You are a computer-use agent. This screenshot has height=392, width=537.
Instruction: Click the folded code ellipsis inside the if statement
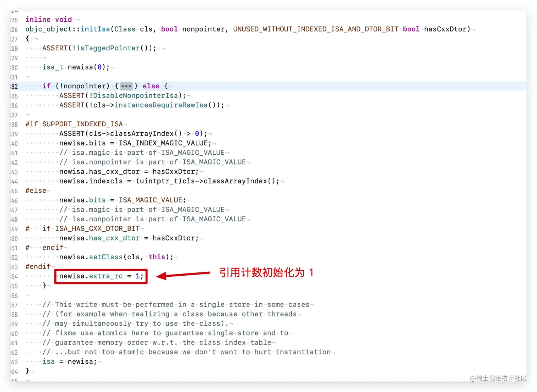[x=126, y=86]
